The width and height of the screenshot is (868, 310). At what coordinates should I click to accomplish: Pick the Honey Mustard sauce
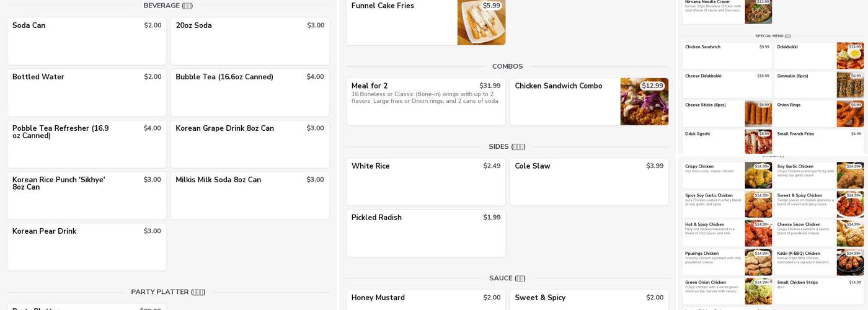[426, 300]
